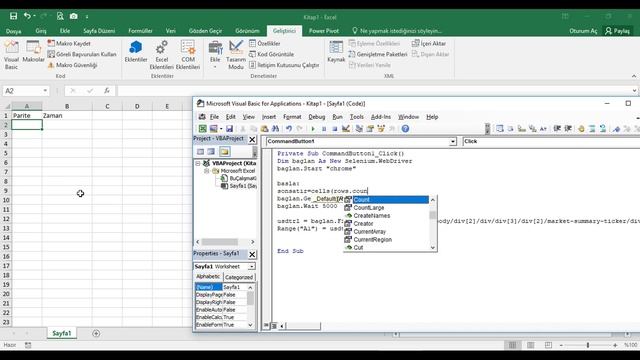This screenshot has width=640, height=360.
Task: Close the Project - VBAProject pane
Action: click(x=252, y=139)
